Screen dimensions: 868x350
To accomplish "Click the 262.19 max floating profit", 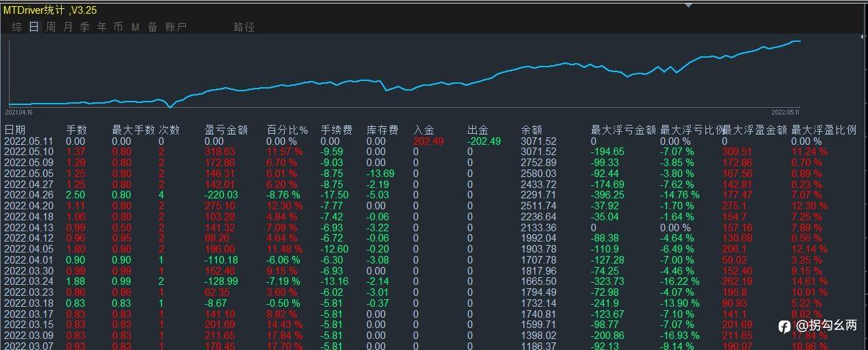I will (x=738, y=281).
